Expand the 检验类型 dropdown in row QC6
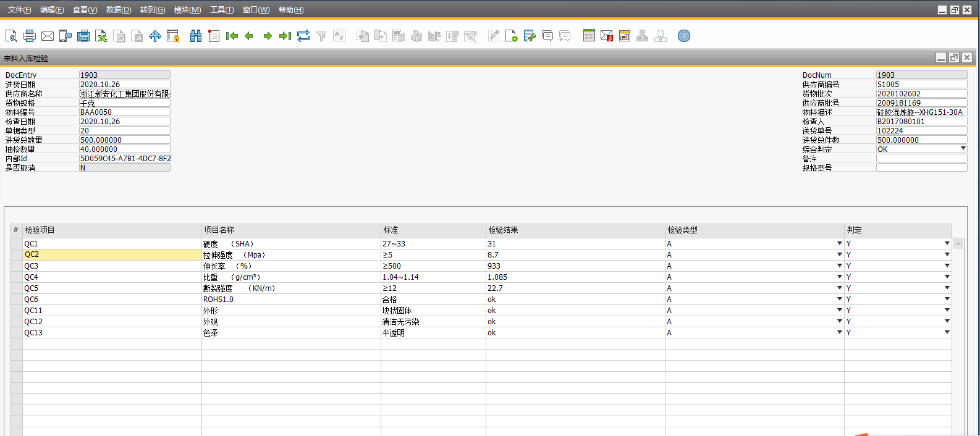This screenshot has height=436, width=980. coord(839,300)
